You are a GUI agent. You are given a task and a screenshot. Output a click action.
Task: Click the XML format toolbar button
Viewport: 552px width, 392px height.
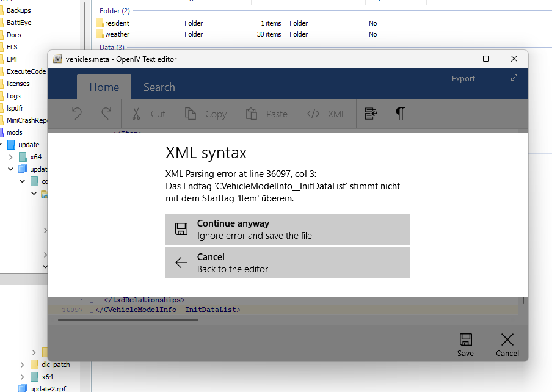pyautogui.click(x=326, y=114)
